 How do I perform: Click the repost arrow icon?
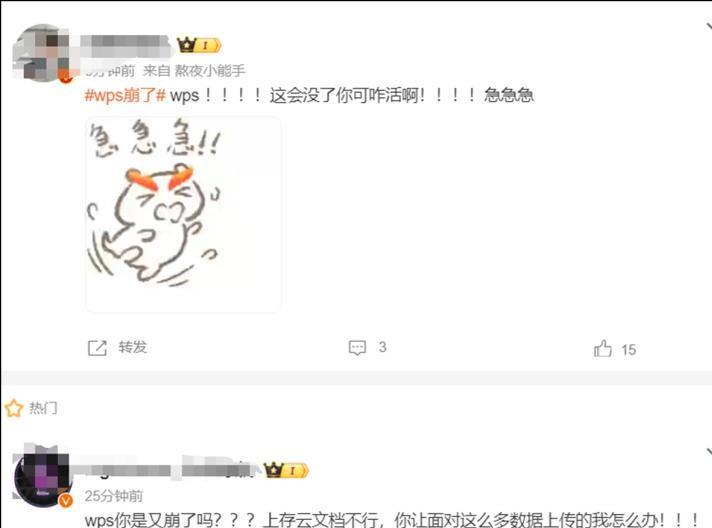pos(97,348)
